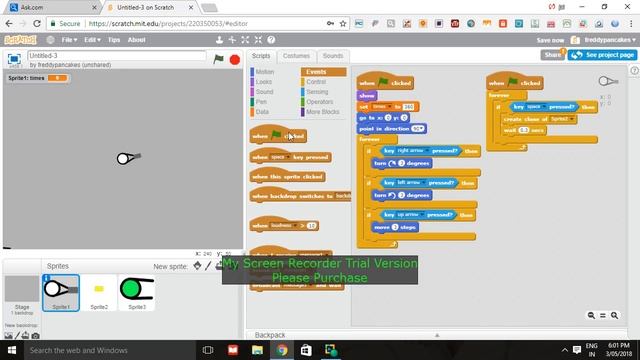The width and height of the screenshot is (640, 360).
Task: Click the 'when flag clicked' palette block
Action: [278, 135]
